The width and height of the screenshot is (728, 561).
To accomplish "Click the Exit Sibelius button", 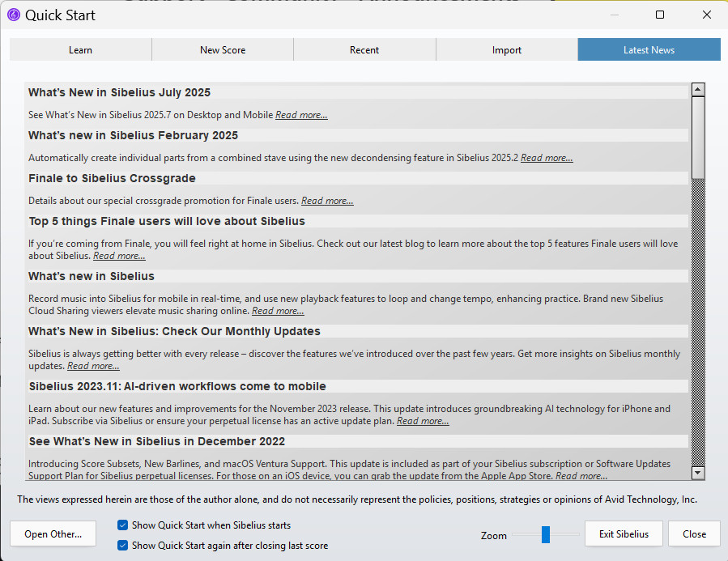I will coord(624,534).
